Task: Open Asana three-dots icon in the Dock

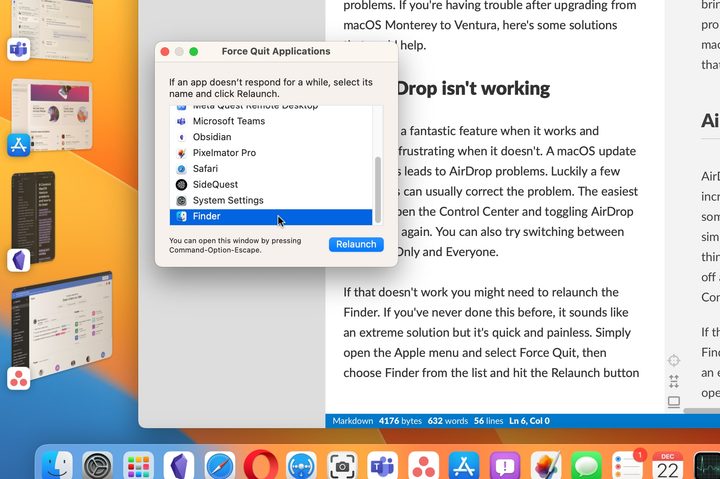Action: [423, 466]
